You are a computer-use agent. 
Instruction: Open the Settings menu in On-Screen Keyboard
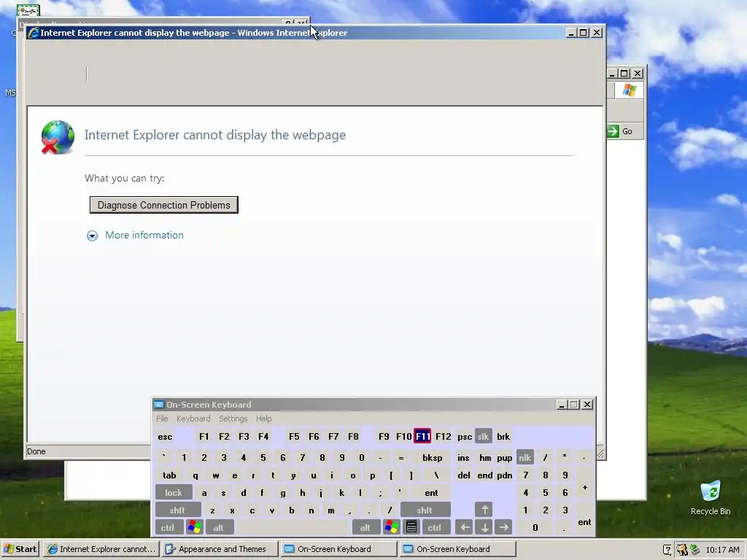tap(233, 419)
